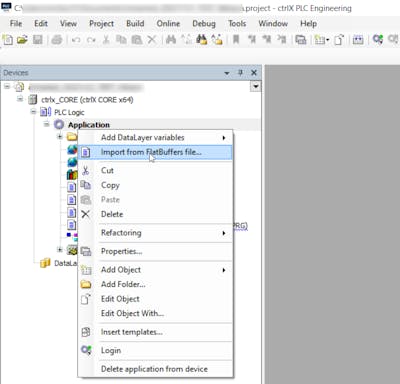
Task: Open the Online menu
Action: (x=168, y=24)
